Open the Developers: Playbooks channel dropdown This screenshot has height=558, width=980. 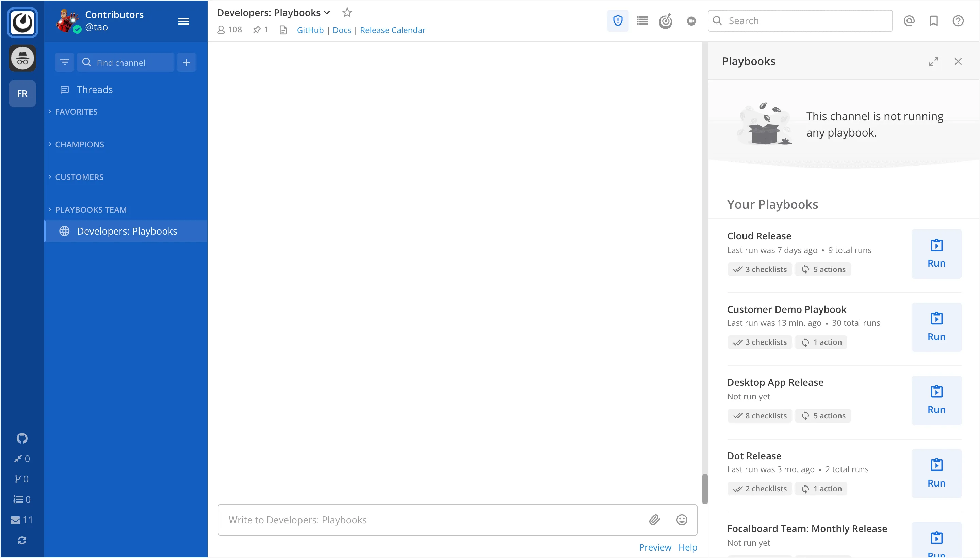(274, 13)
